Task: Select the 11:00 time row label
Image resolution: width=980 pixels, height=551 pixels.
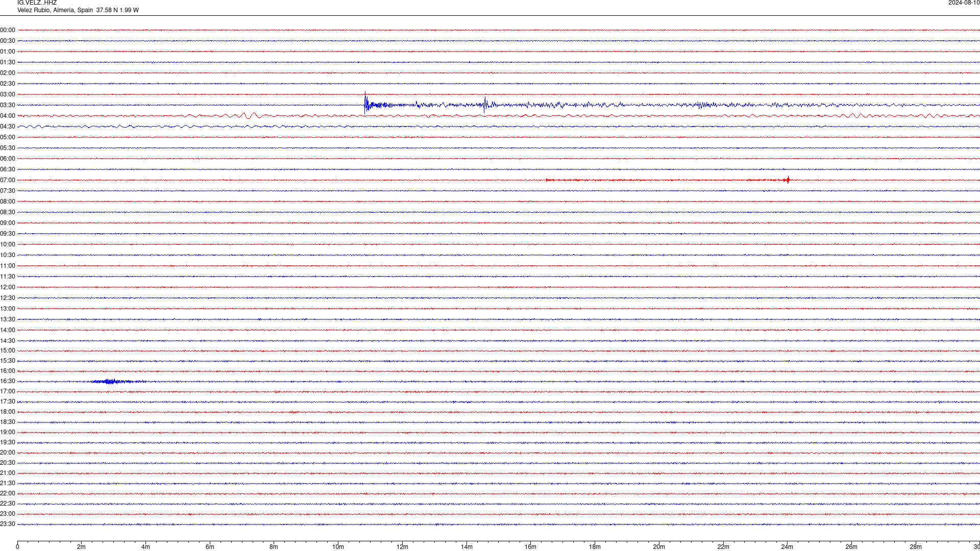Action: 8,266
